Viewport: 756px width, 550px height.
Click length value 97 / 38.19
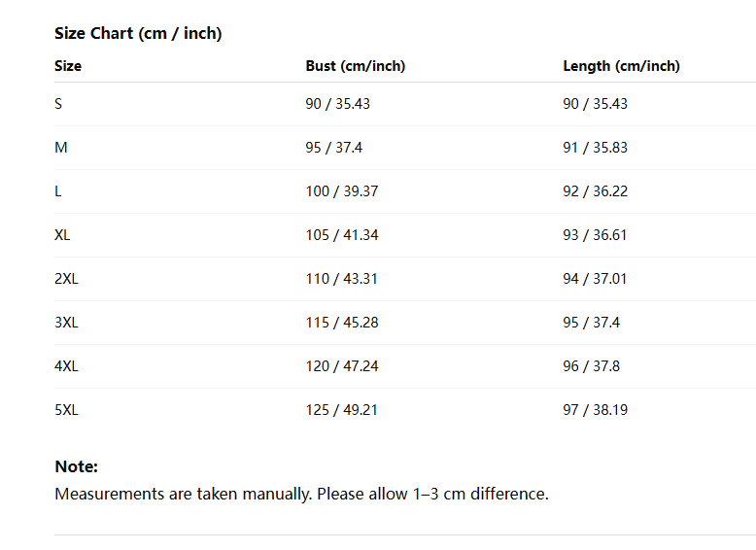(595, 410)
